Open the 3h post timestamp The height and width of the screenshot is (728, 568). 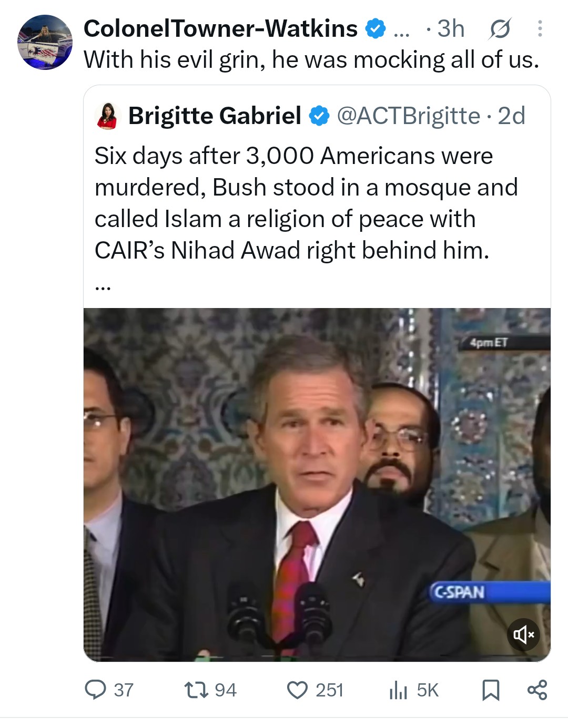pyautogui.click(x=451, y=29)
